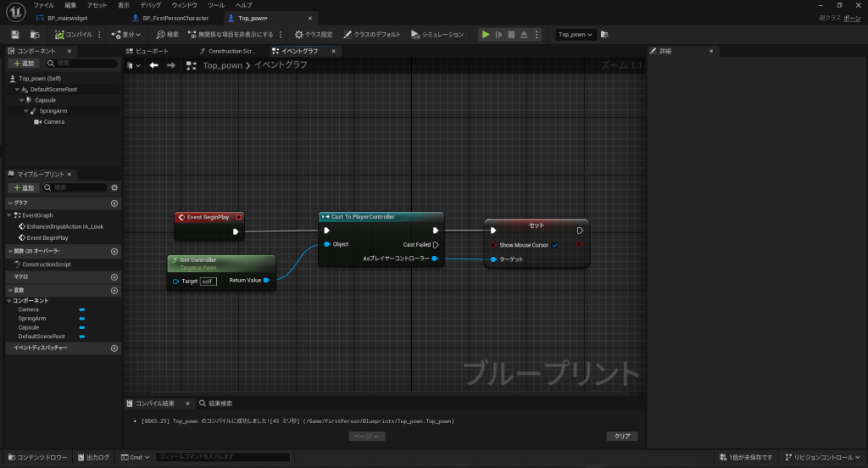Viewport: 868px width, 468px height.
Task: Click the console command input field
Action: pyautogui.click(x=223, y=457)
